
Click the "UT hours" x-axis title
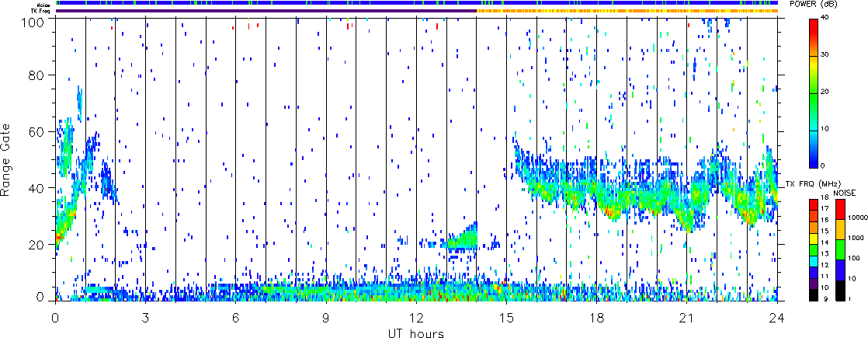(x=416, y=333)
